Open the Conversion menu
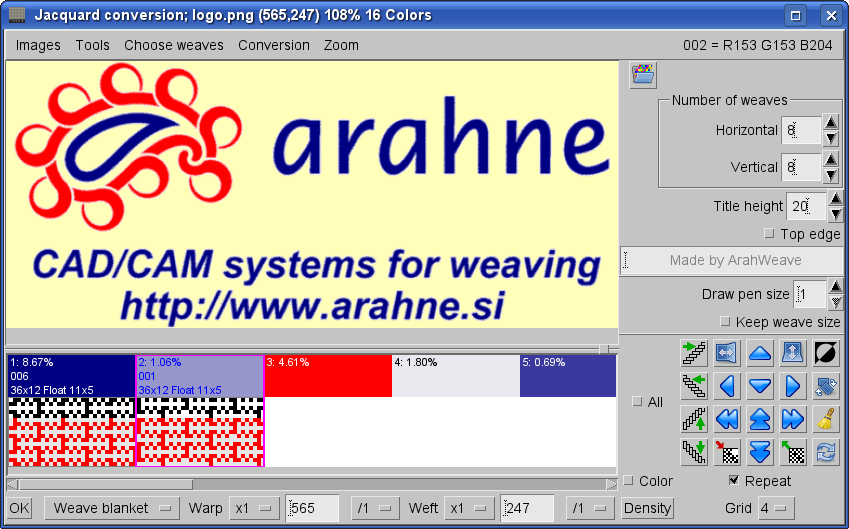The height and width of the screenshot is (529, 849). pyautogui.click(x=274, y=45)
